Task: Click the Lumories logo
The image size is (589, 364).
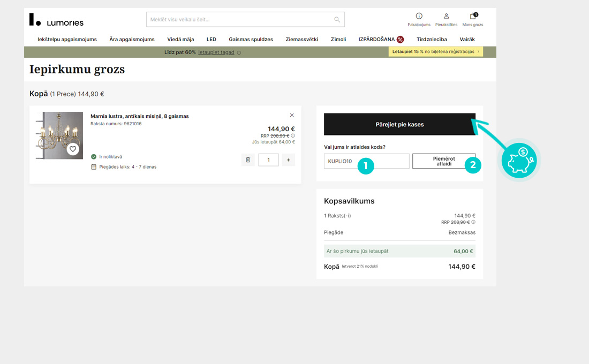Action: [x=56, y=20]
